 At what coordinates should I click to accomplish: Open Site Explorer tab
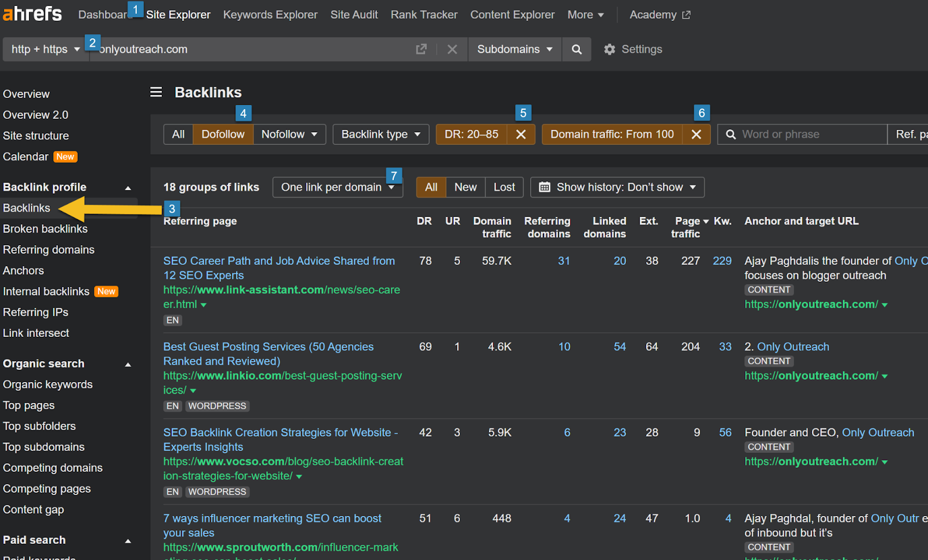pyautogui.click(x=178, y=15)
